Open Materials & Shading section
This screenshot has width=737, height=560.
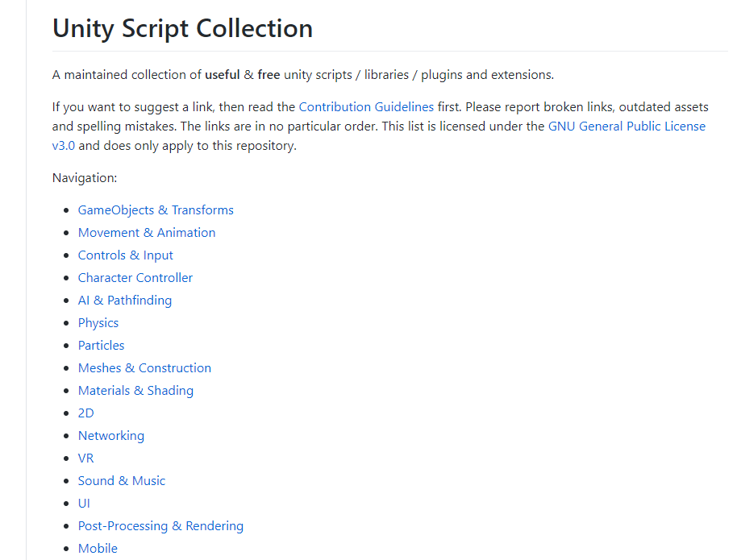click(x=135, y=391)
